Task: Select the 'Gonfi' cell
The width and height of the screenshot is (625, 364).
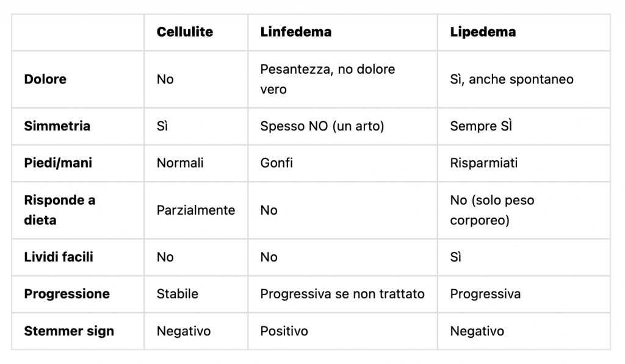Action: tap(276, 163)
